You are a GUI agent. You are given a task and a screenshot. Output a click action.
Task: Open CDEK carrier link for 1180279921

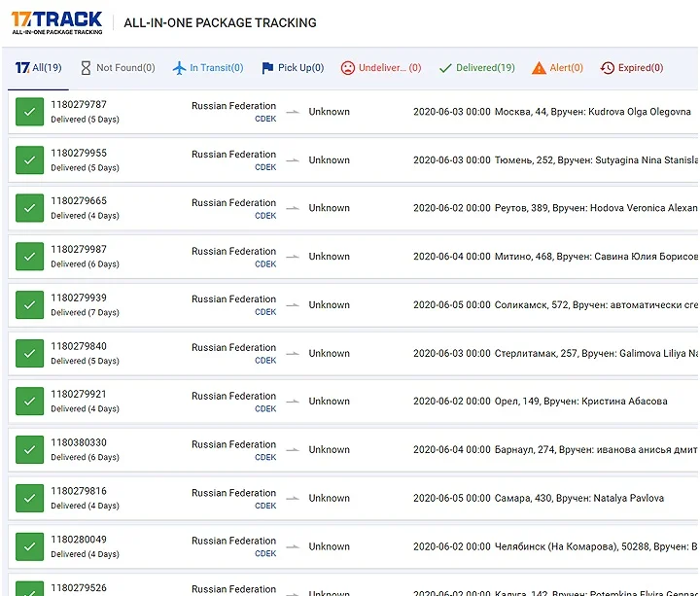click(265, 408)
